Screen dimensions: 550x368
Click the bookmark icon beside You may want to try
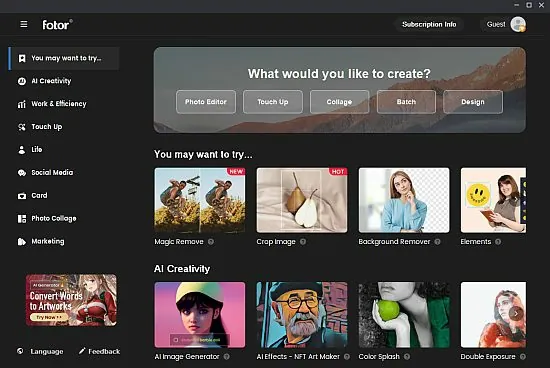[x=22, y=58]
